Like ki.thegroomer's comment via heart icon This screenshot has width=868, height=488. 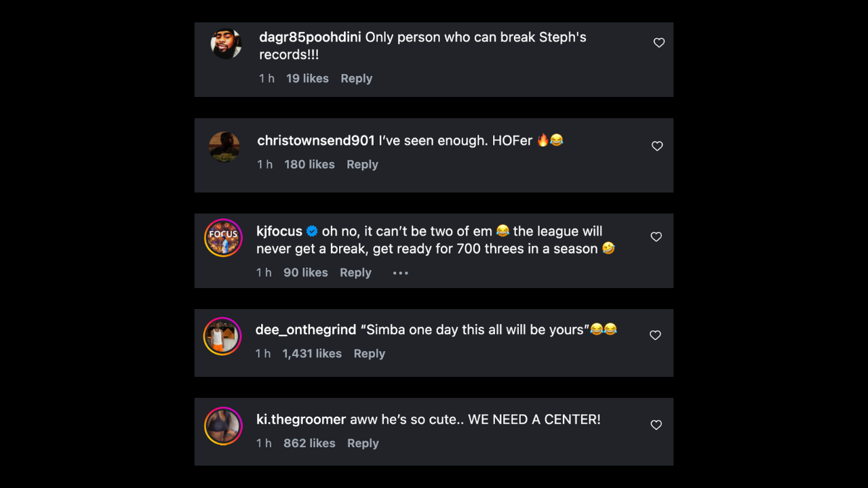(x=656, y=425)
